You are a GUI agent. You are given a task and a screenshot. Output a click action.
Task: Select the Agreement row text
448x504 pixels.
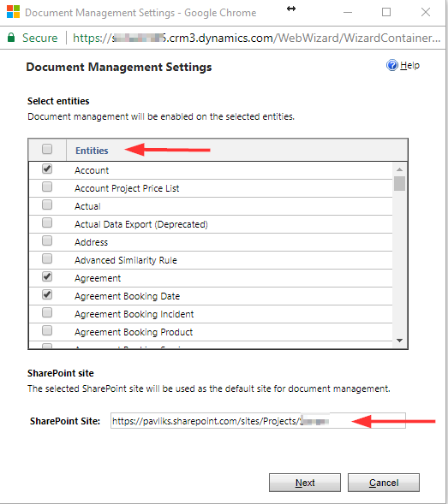[98, 278]
